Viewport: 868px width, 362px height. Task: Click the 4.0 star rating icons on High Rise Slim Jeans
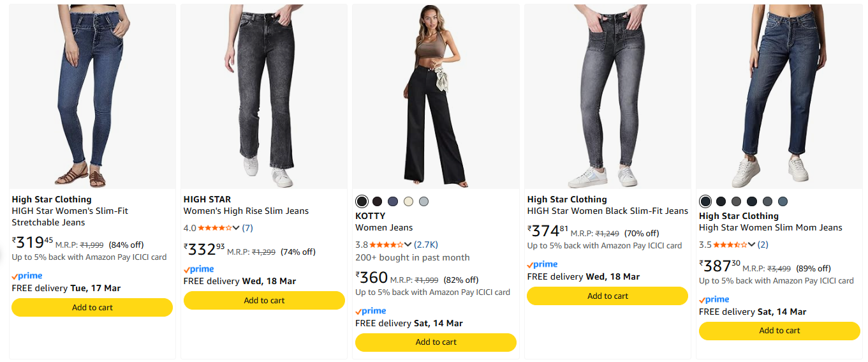214,228
